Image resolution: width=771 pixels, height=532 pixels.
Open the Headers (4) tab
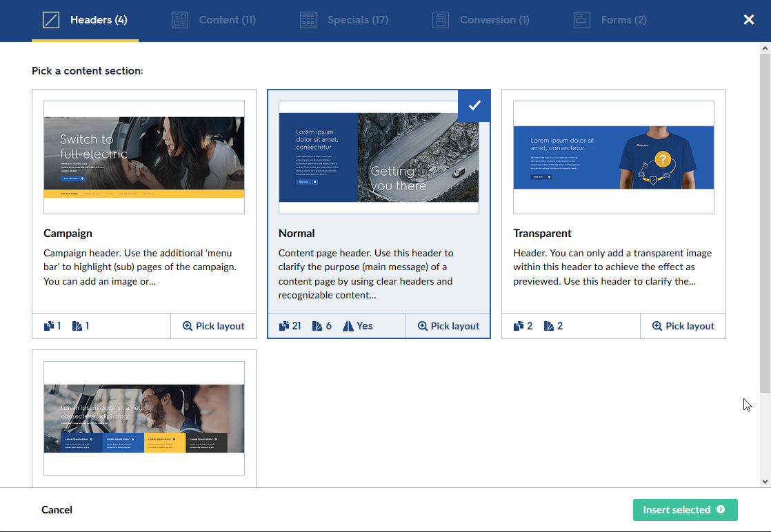(85, 20)
